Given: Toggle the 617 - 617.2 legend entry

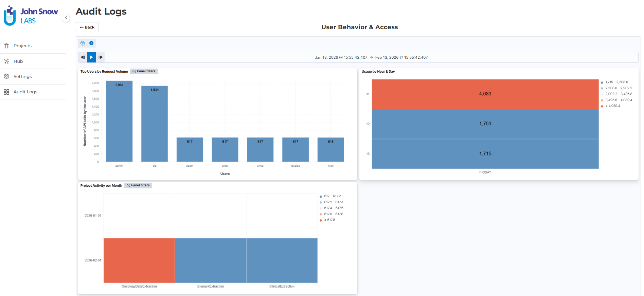Looking at the screenshot, I should (x=332, y=196).
